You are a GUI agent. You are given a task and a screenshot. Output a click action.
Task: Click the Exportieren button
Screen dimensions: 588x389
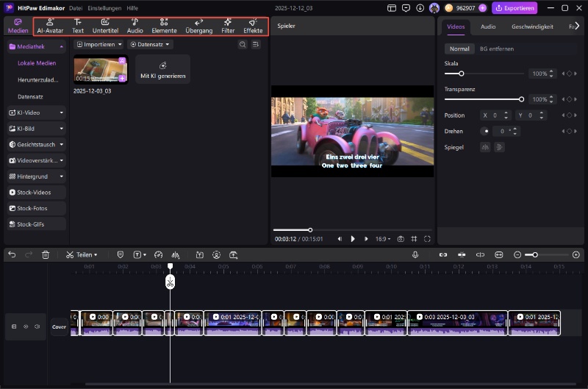(x=514, y=8)
